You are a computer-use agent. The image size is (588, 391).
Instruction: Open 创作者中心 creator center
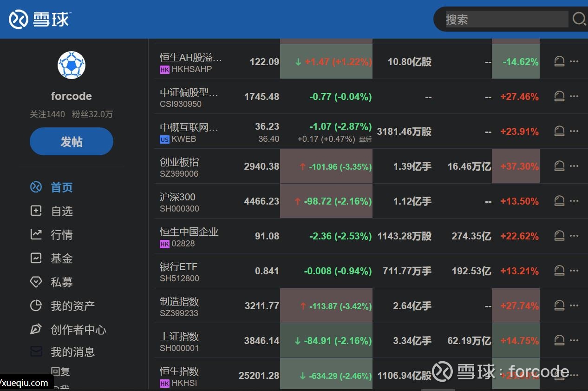coord(78,330)
